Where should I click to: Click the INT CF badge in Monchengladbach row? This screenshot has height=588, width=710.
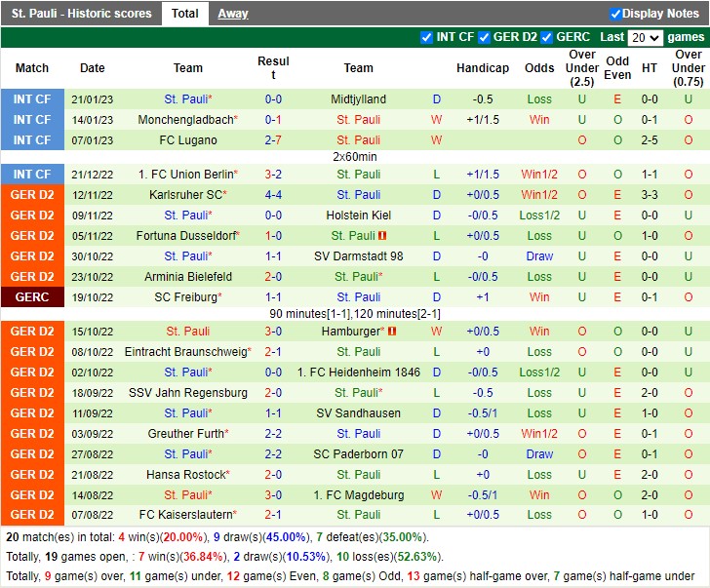32,120
